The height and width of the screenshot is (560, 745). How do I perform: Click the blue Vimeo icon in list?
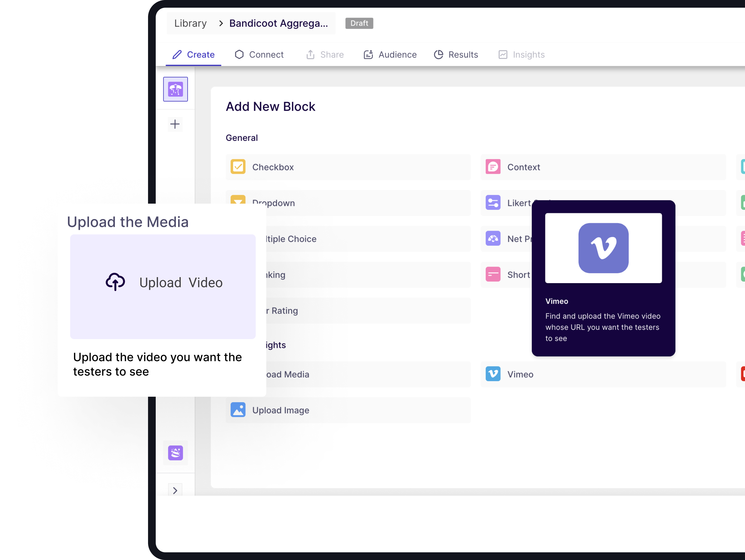493,374
